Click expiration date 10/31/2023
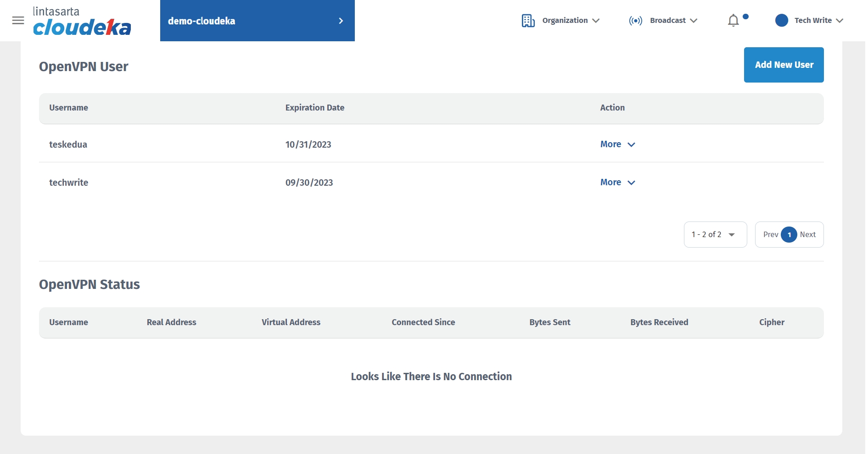This screenshot has width=868, height=454. click(x=308, y=144)
